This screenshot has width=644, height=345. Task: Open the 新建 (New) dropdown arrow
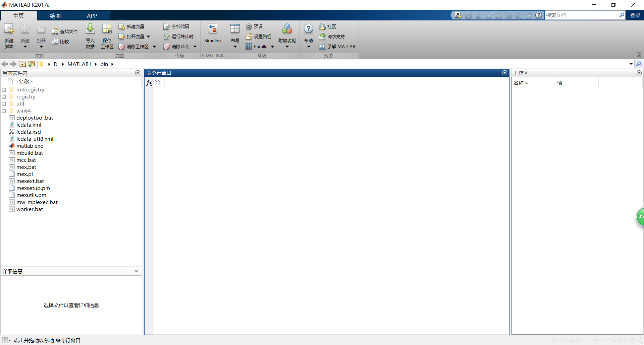[x=25, y=47]
